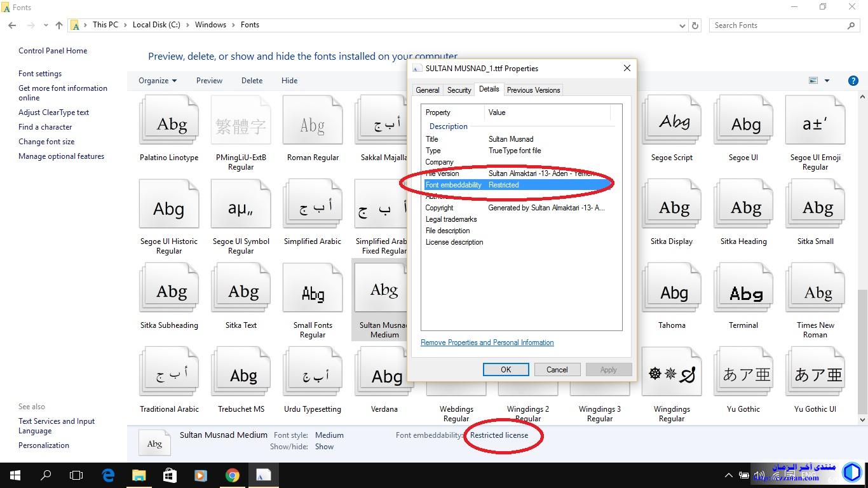This screenshot has height=488, width=868.
Task: Go up one folder level arrow
Action: (59, 25)
